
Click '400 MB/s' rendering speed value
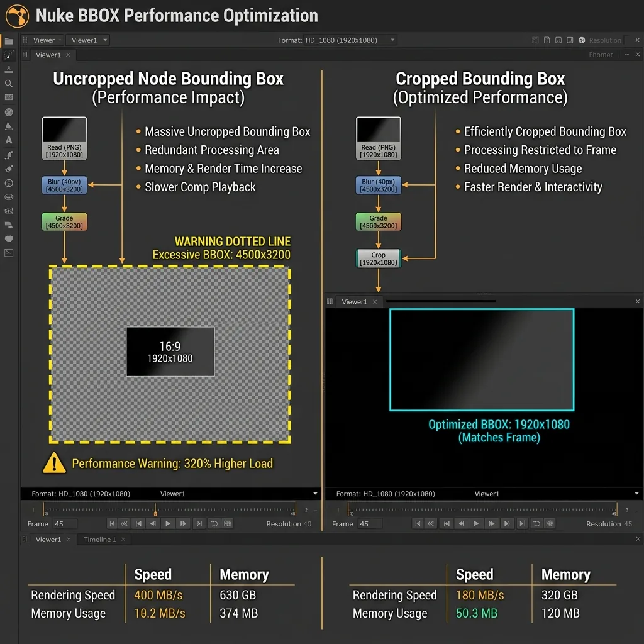(158, 595)
